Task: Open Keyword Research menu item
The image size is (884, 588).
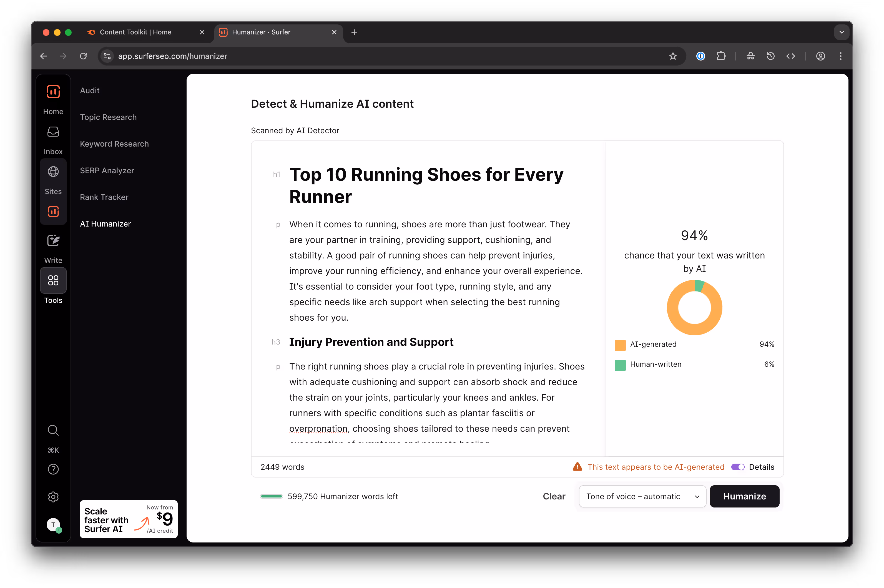Action: (114, 144)
